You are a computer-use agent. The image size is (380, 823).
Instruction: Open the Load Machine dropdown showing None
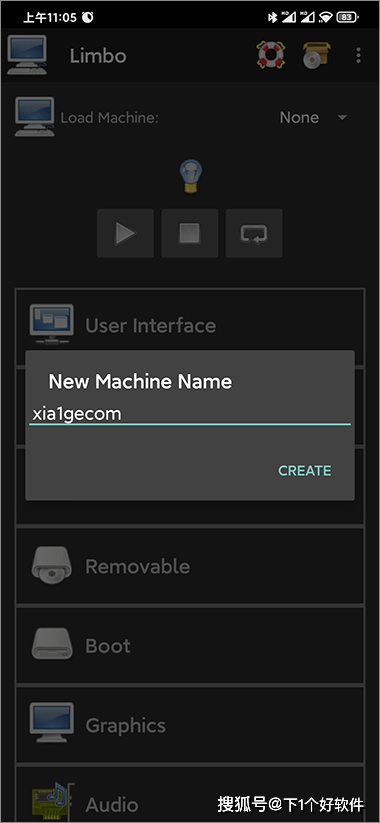point(313,118)
